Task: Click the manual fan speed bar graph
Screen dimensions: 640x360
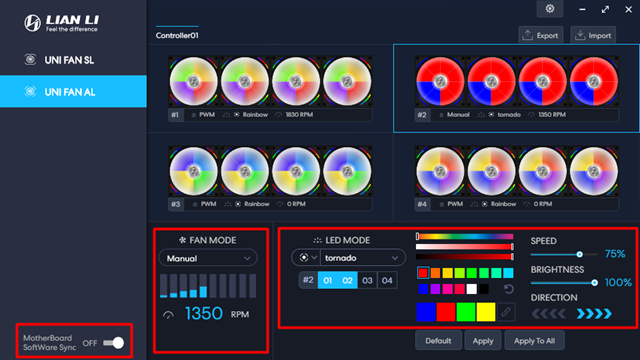Action: tap(208, 286)
